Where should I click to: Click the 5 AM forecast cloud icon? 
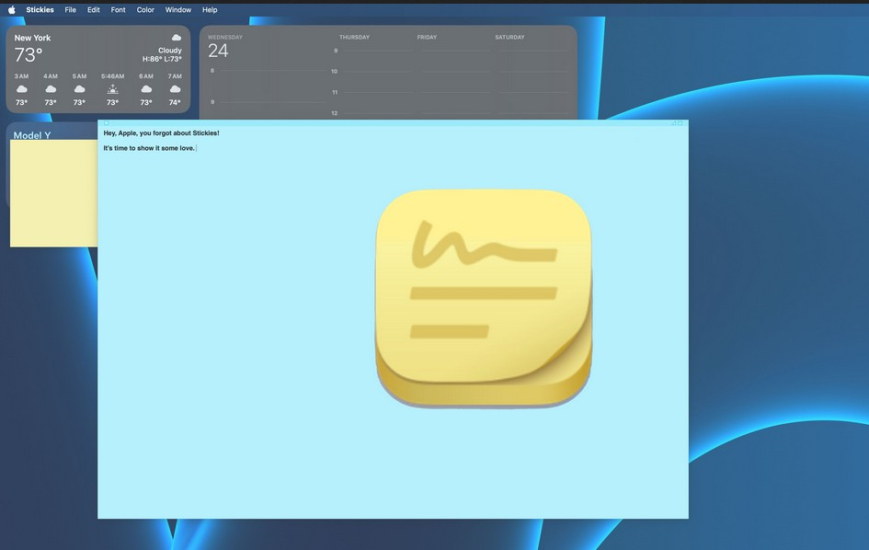pyautogui.click(x=79, y=89)
